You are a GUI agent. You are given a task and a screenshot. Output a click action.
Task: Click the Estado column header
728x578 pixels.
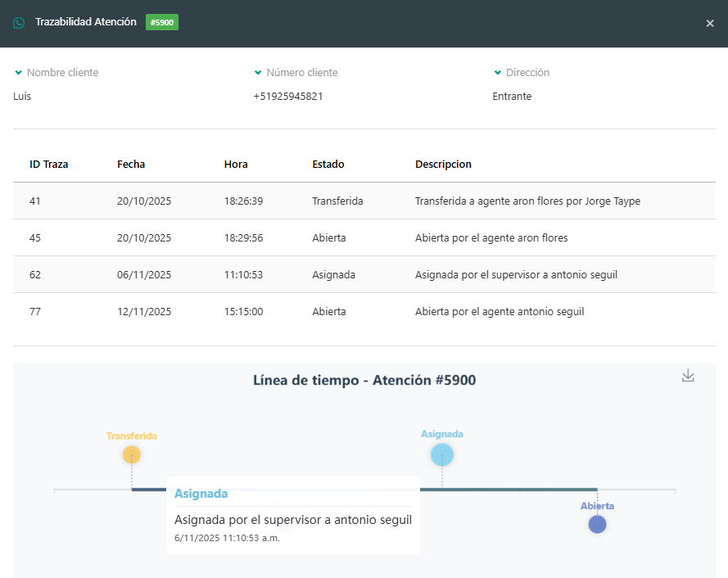[x=328, y=164]
